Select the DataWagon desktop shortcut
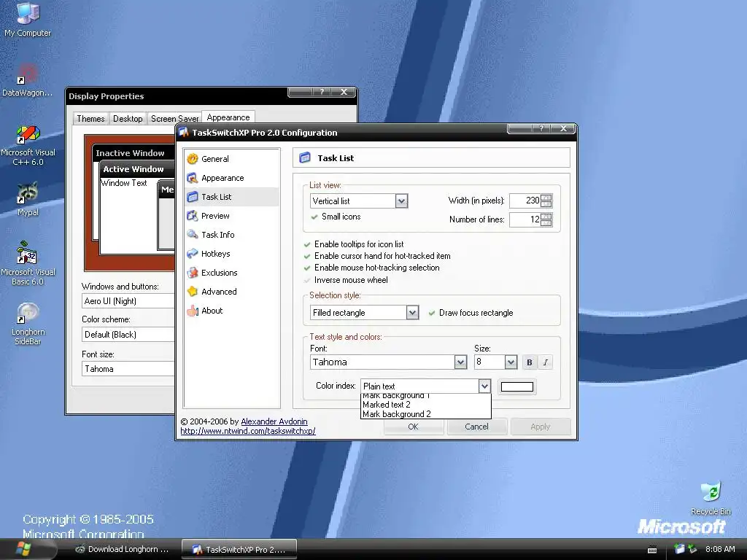Image resolution: width=747 pixels, height=560 pixels. pos(27,80)
